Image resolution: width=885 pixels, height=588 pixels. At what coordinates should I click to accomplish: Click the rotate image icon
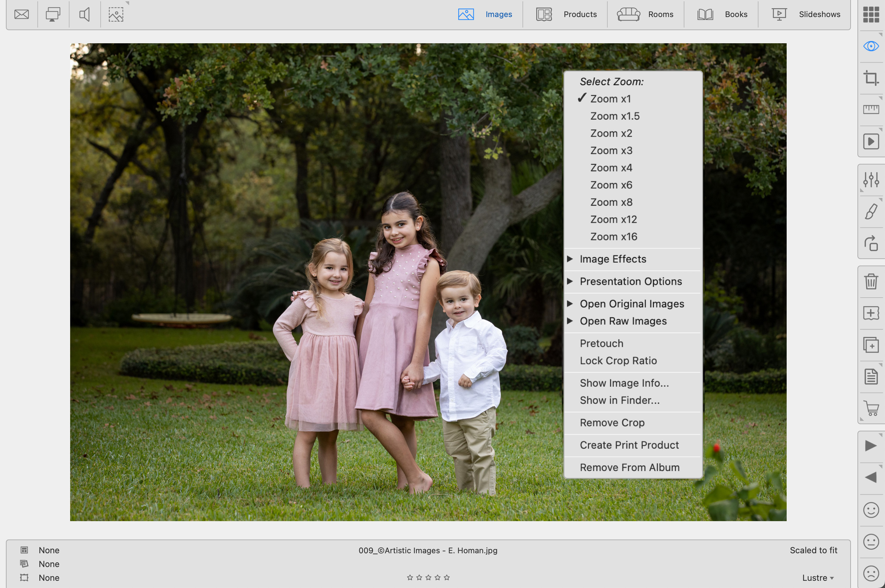pyautogui.click(x=871, y=244)
